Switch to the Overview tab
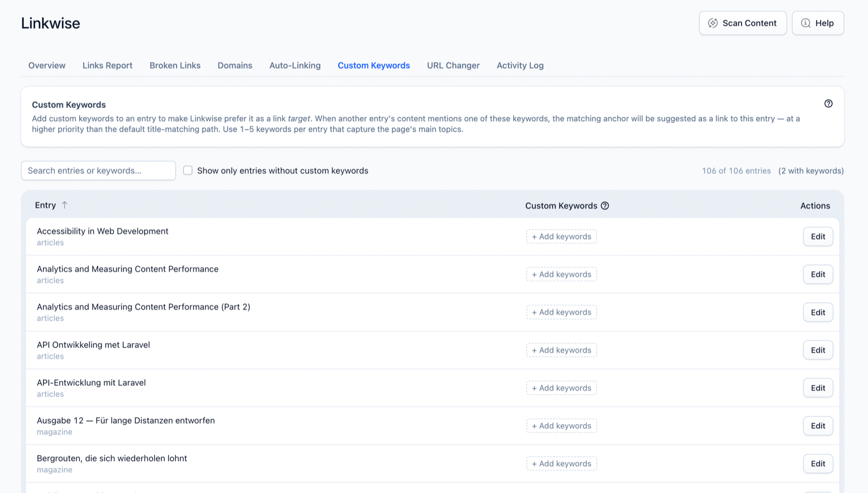 coord(47,66)
